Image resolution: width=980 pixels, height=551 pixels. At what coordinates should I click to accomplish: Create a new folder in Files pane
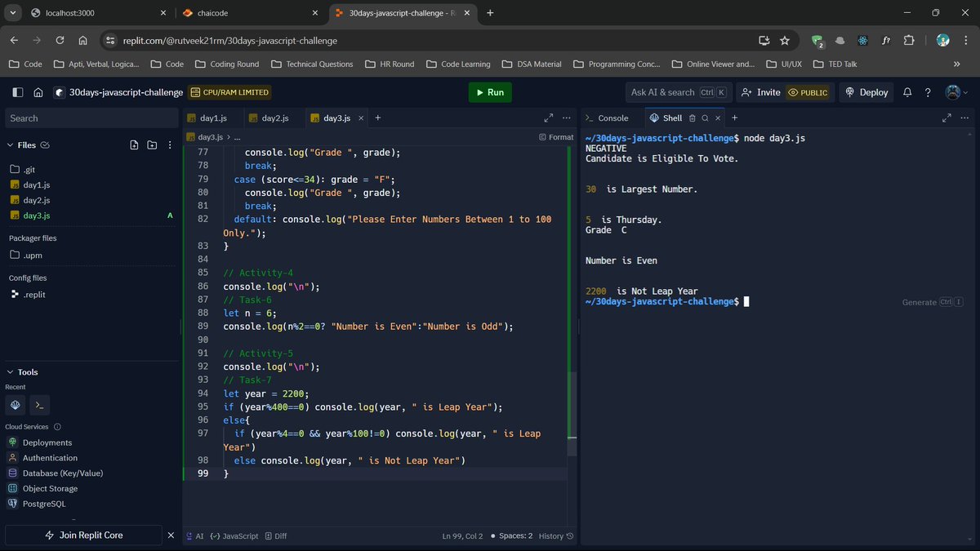152,145
